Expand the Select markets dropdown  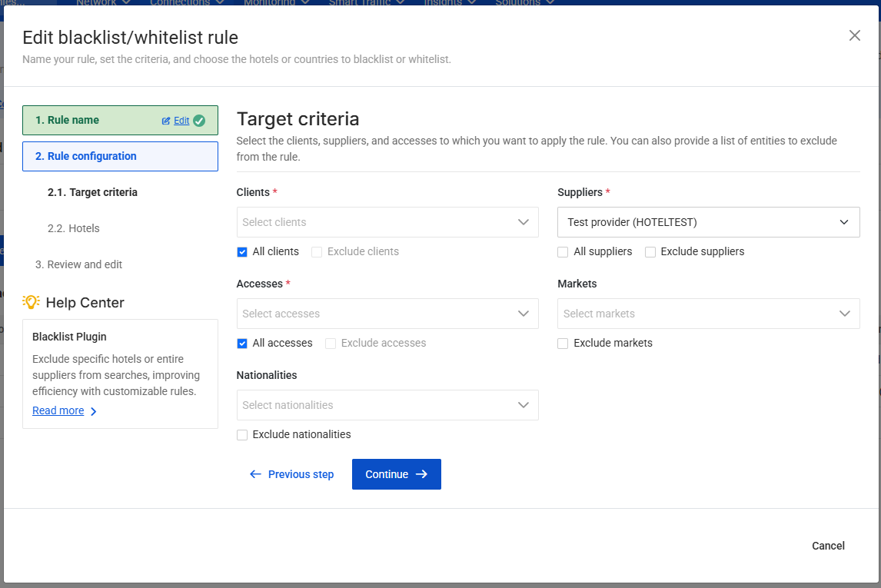(708, 314)
